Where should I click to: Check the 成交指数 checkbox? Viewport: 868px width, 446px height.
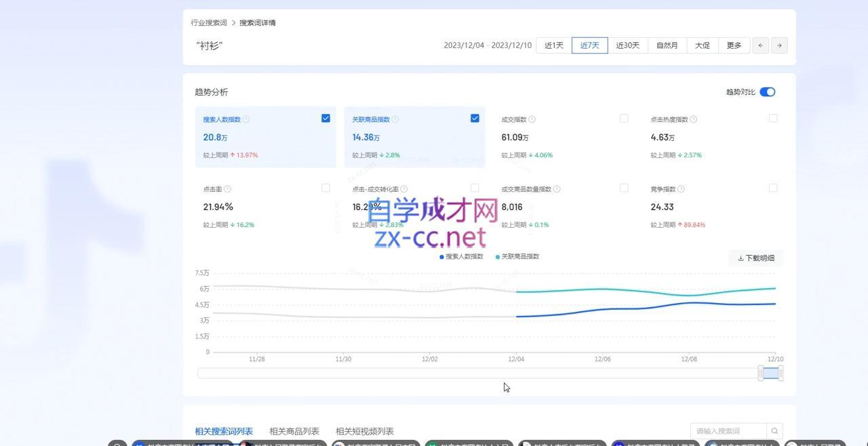[624, 117]
